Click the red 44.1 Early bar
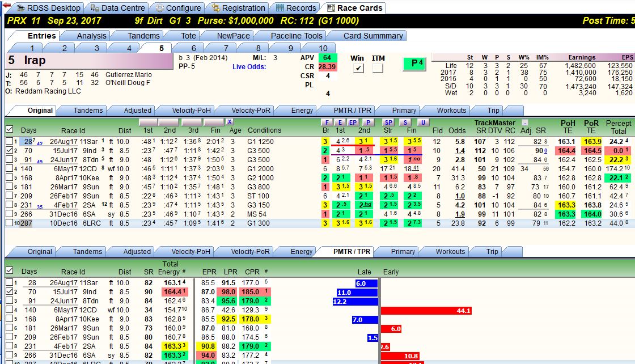Screen dimensions: 635x364 pos(426,311)
